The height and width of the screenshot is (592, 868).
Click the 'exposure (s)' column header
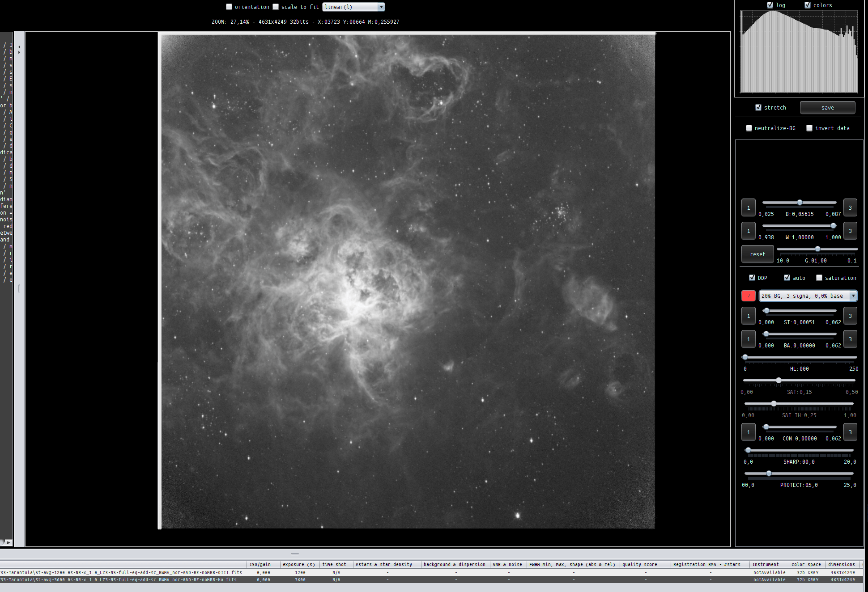299,564
